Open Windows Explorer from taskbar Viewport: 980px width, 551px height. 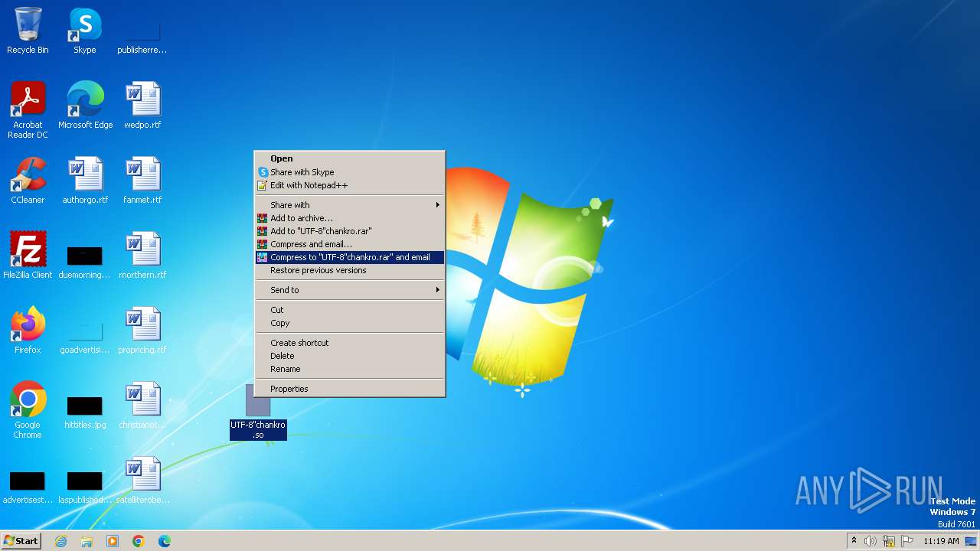pos(87,541)
